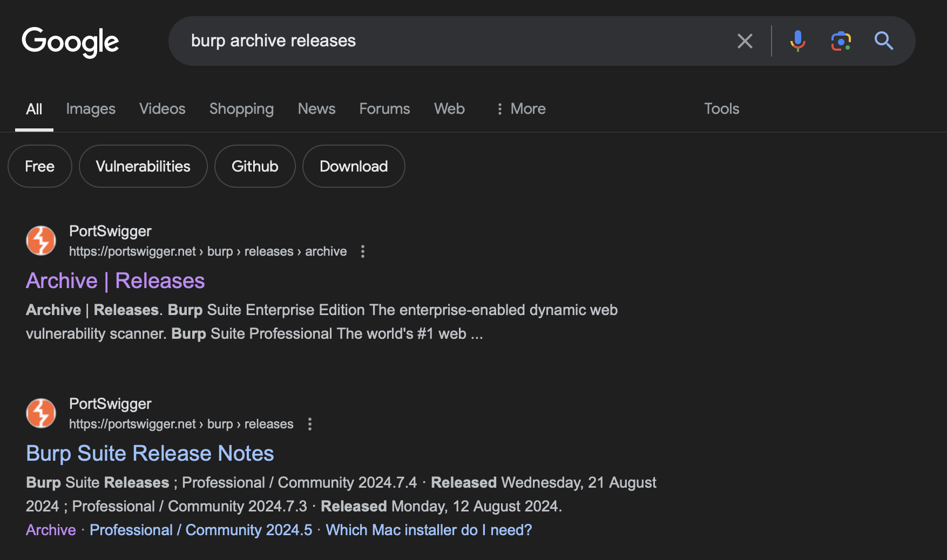Screen dimensions: 947x560
Task: Switch to the Images tab
Action: pos(91,109)
